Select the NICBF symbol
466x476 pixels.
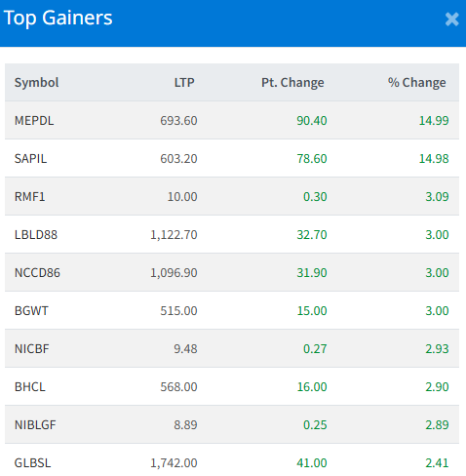31,349
